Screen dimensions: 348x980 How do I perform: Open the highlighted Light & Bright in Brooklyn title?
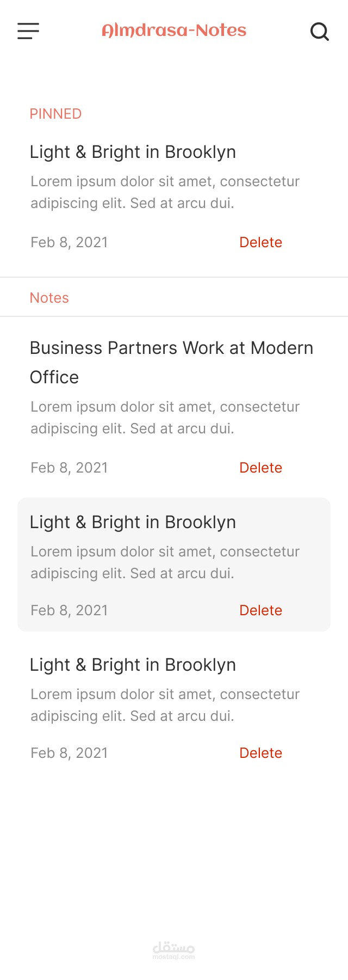[133, 522]
